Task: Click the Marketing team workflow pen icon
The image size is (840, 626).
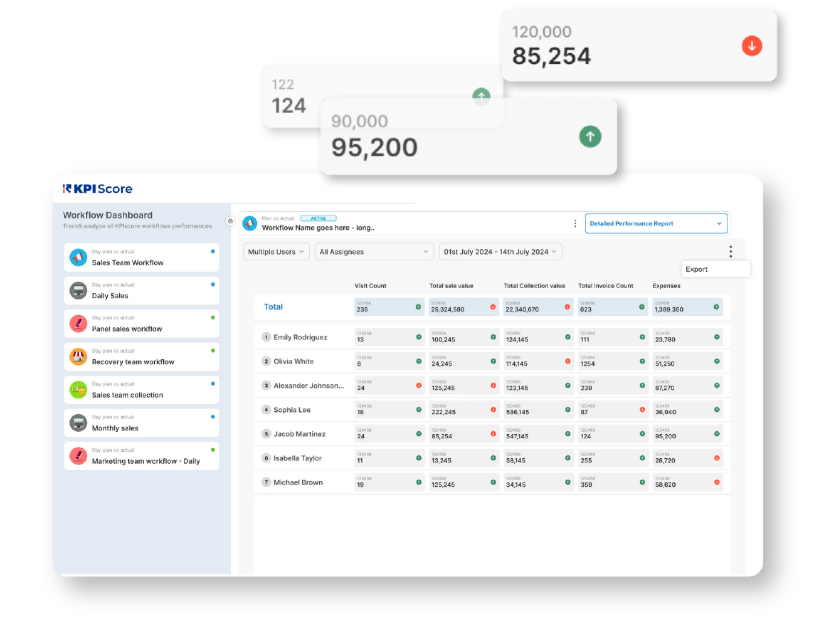Action: (x=78, y=456)
